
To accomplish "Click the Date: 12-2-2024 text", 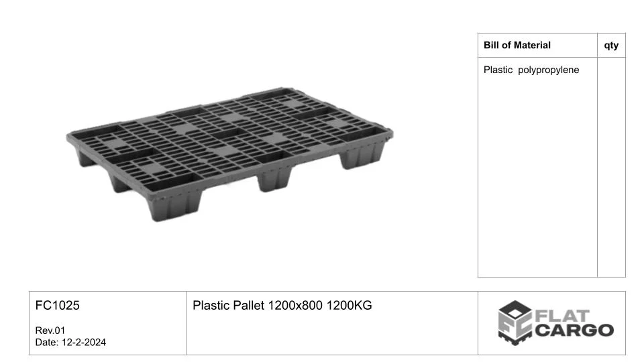I will (x=70, y=343).
